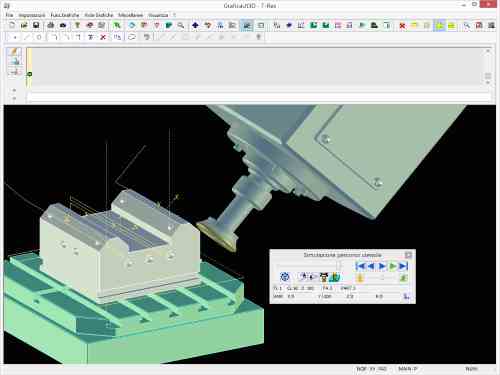Image resolution: width=500 pixels, height=375 pixels.
Task: Jump to simulation start with rewind button
Action: pyautogui.click(x=360, y=266)
